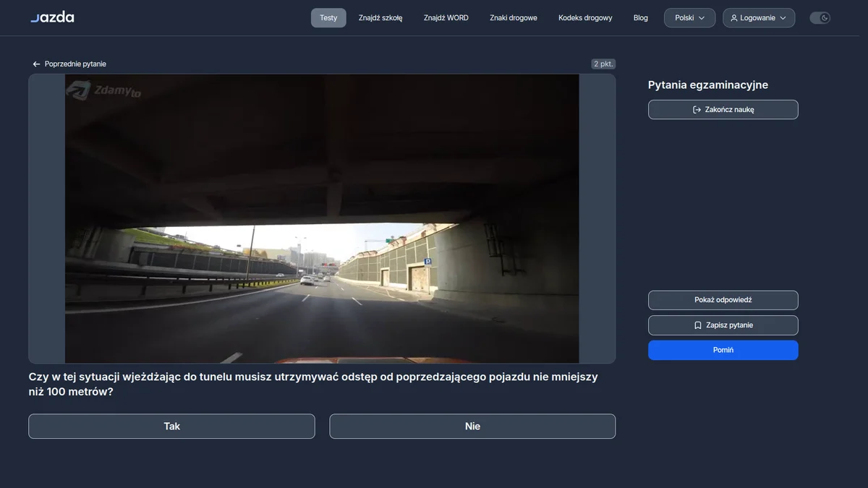This screenshot has height=488, width=868.
Task: Visit the Blog link
Action: pos(641,18)
